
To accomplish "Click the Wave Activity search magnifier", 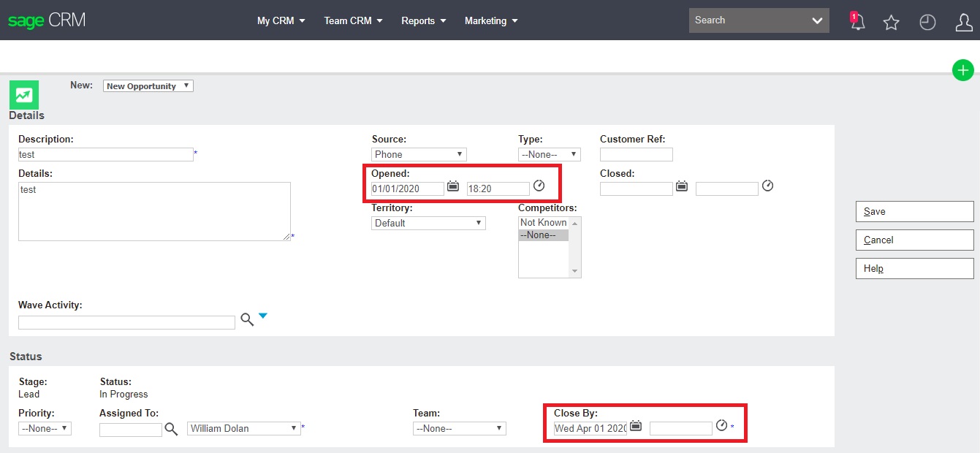I will point(247,320).
